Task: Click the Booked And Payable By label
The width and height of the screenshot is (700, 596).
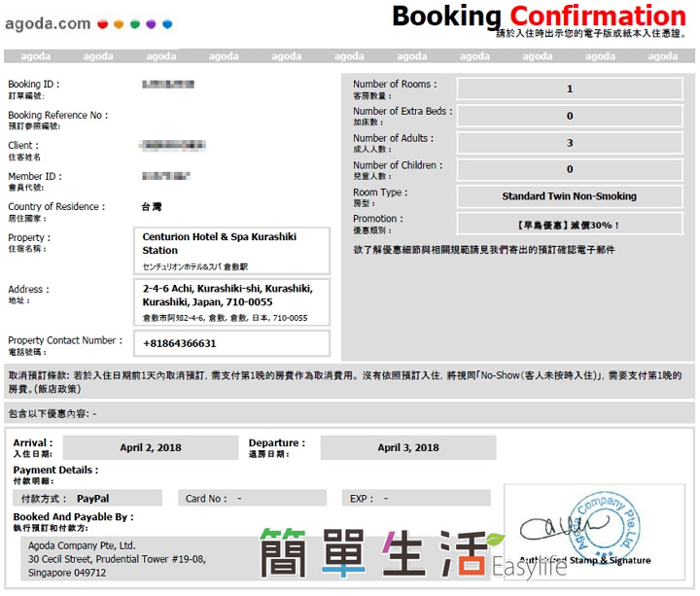Action: click(73, 517)
